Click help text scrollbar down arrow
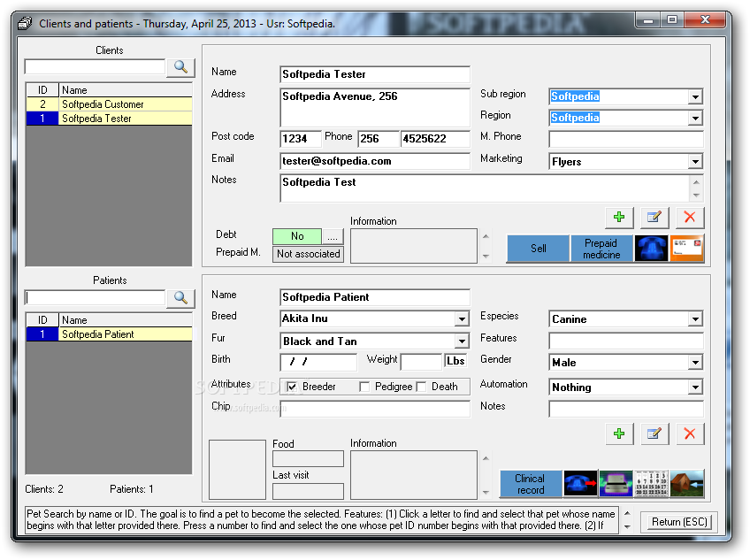750x560 pixels. tap(628, 527)
